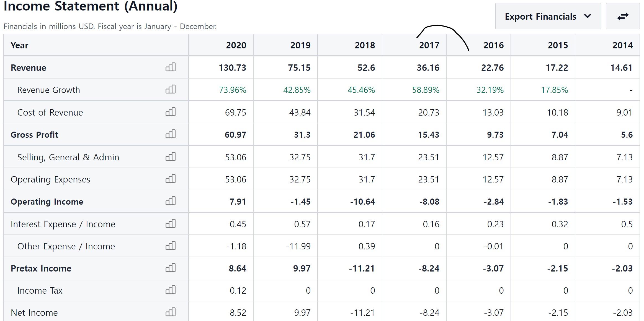Click Interest Expense / Income label

tap(63, 224)
